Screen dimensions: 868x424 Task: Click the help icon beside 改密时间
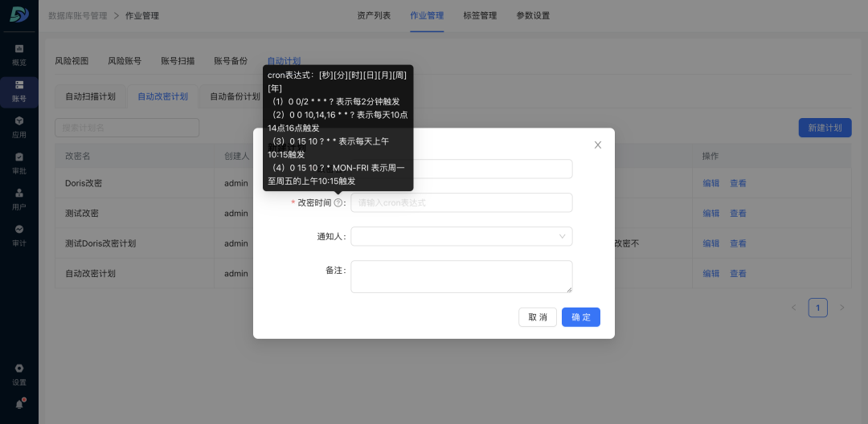(338, 203)
